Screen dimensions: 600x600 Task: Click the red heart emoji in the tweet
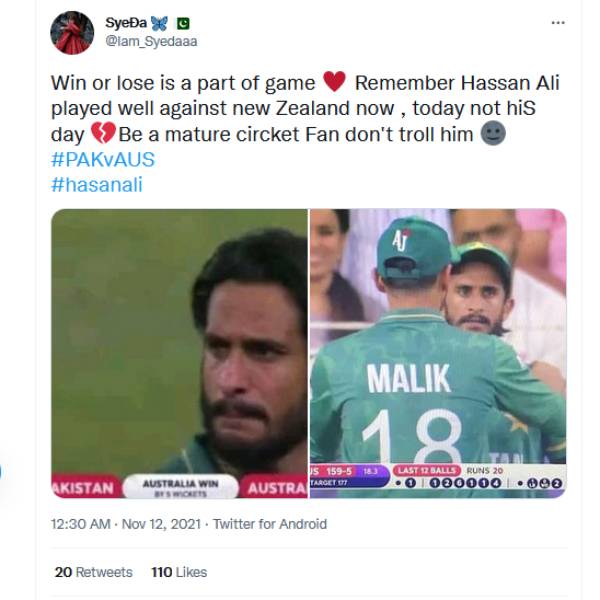click(x=335, y=82)
